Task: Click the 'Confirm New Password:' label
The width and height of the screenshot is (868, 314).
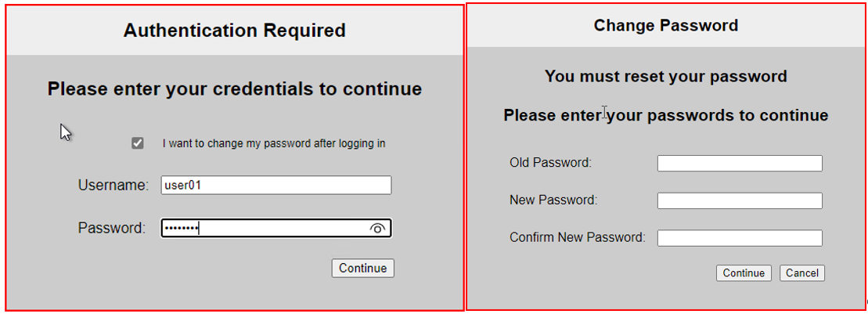Action: [x=578, y=237]
